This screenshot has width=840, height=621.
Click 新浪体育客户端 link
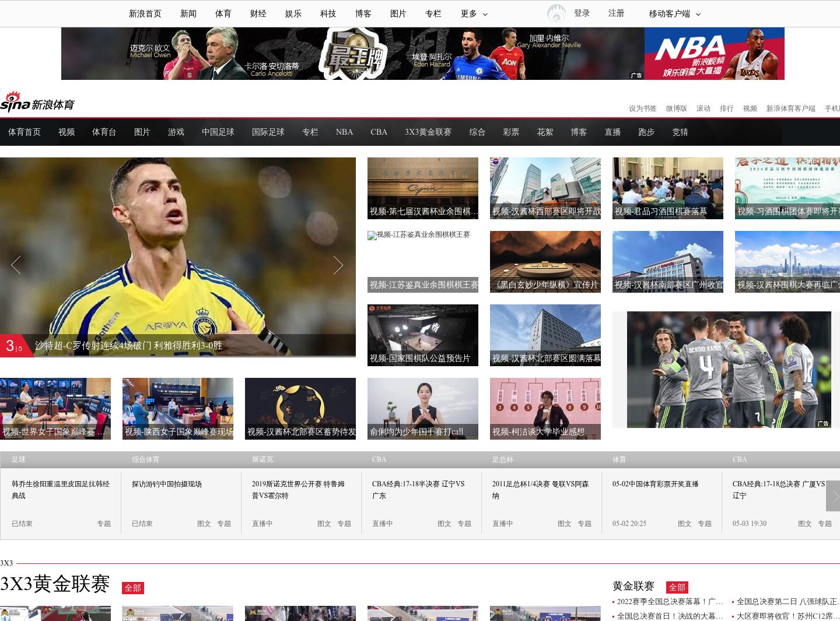click(x=791, y=108)
